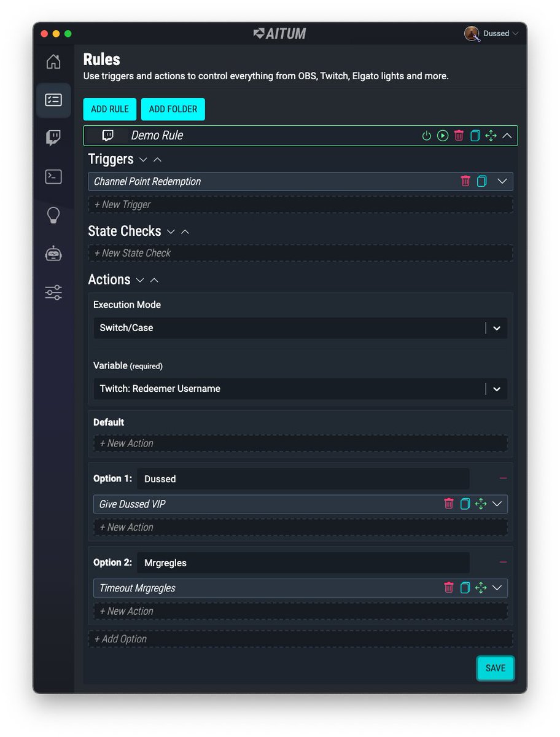Select the lightbulb lights icon in sidebar
Screen dimensions: 560x737
tap(53, 215)
